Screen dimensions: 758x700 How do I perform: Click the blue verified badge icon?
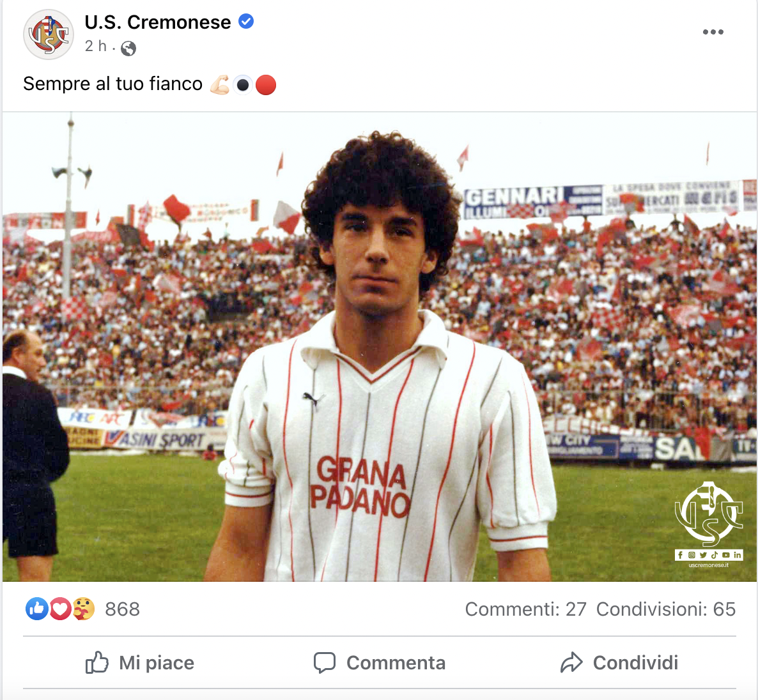(x=246, y=22)
